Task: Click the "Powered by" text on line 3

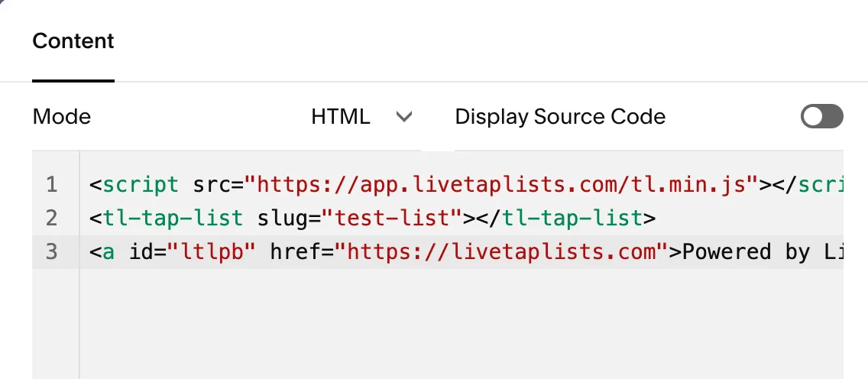Action: pos(747,251)
